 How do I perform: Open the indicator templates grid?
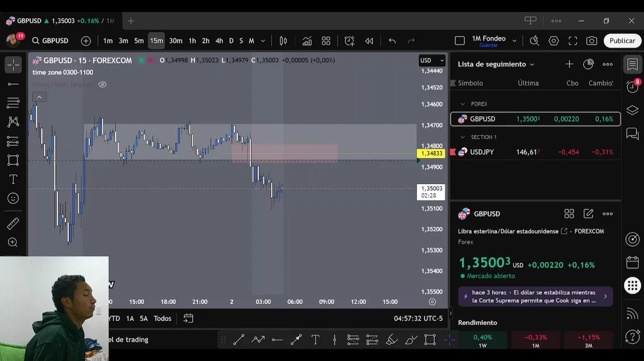click(x=326, y=41)
